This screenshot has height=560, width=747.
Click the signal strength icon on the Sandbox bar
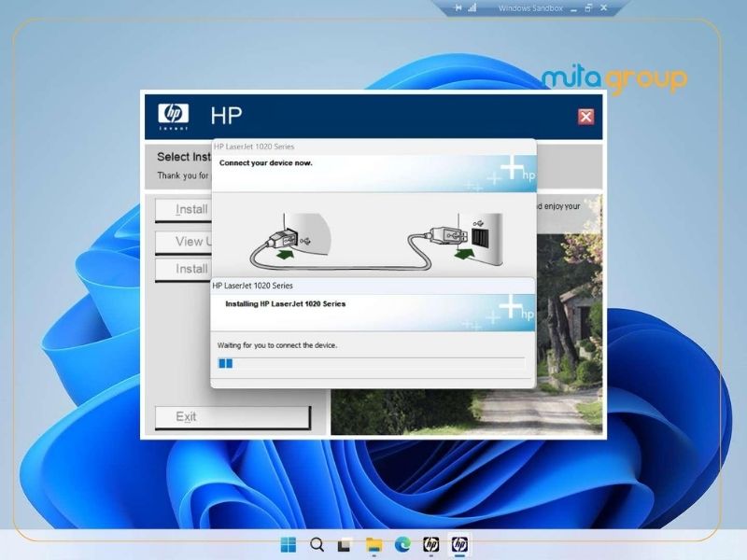pyautogui.click(x=472, y=8)
